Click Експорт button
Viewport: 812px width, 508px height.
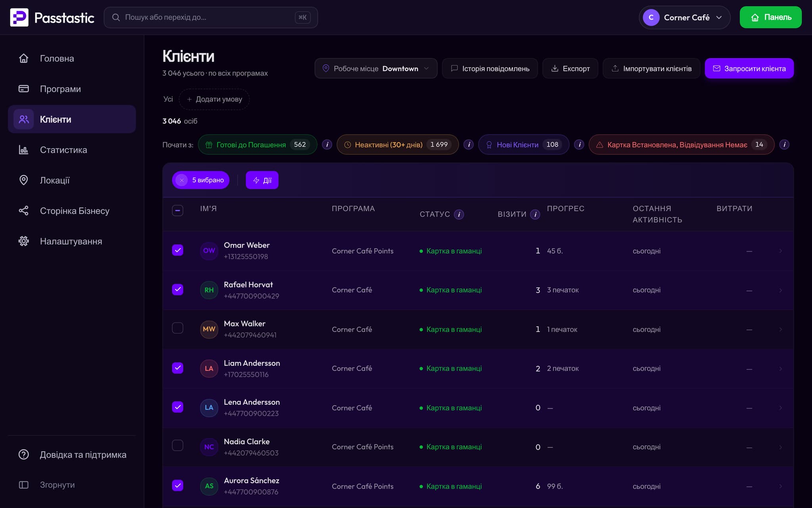(570, 69)
